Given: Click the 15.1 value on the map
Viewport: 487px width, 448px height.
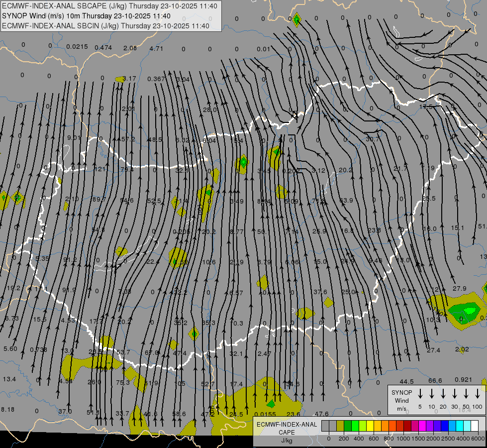Looking at the screenshot, I should coord(458,228).
